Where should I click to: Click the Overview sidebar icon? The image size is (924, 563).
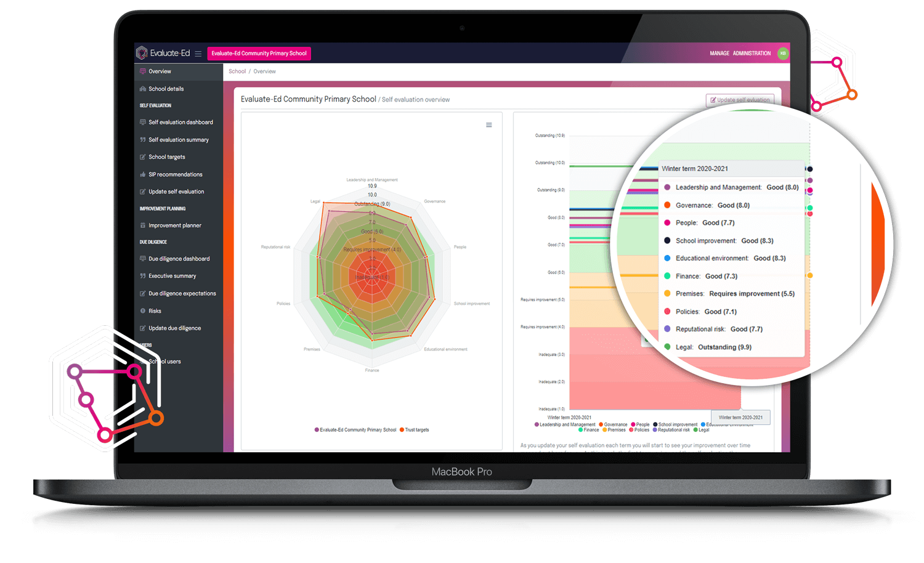tap(143, 71)
